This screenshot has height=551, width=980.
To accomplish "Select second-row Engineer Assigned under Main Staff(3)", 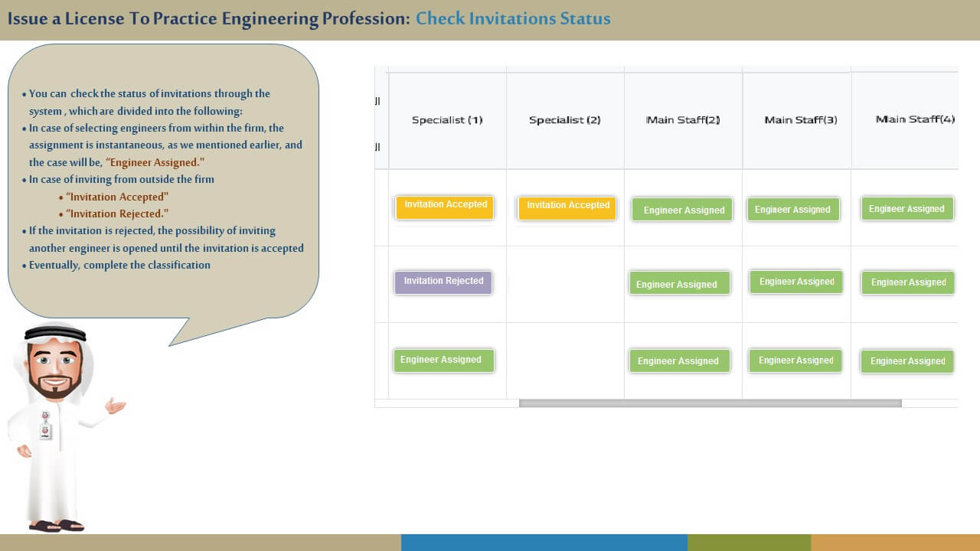I will [796, 282].
